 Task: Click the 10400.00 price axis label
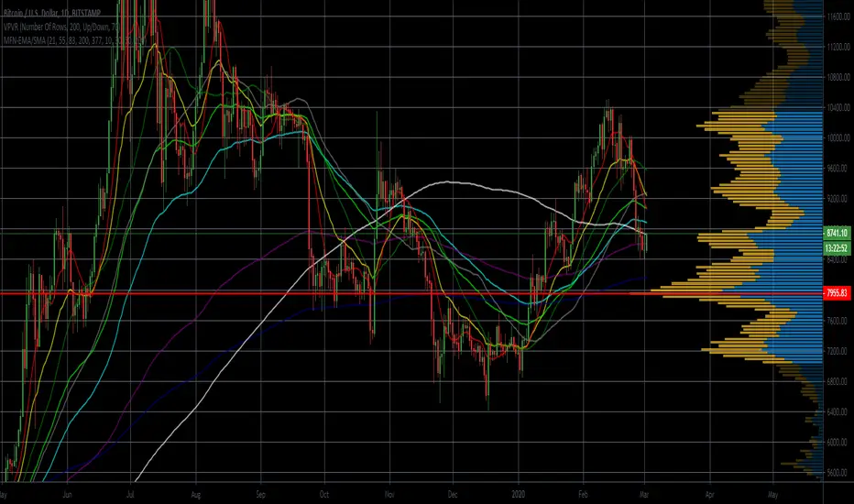838,108
